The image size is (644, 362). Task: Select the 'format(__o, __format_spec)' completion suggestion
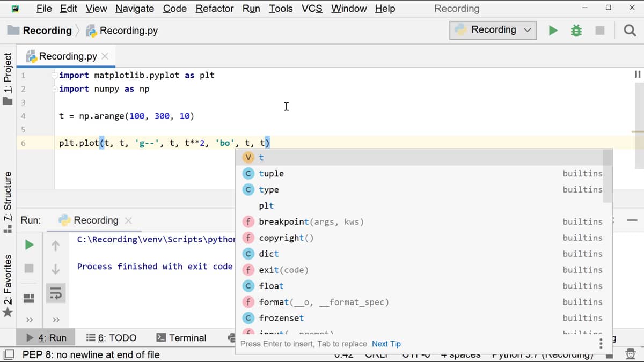[x=420, y=302]
